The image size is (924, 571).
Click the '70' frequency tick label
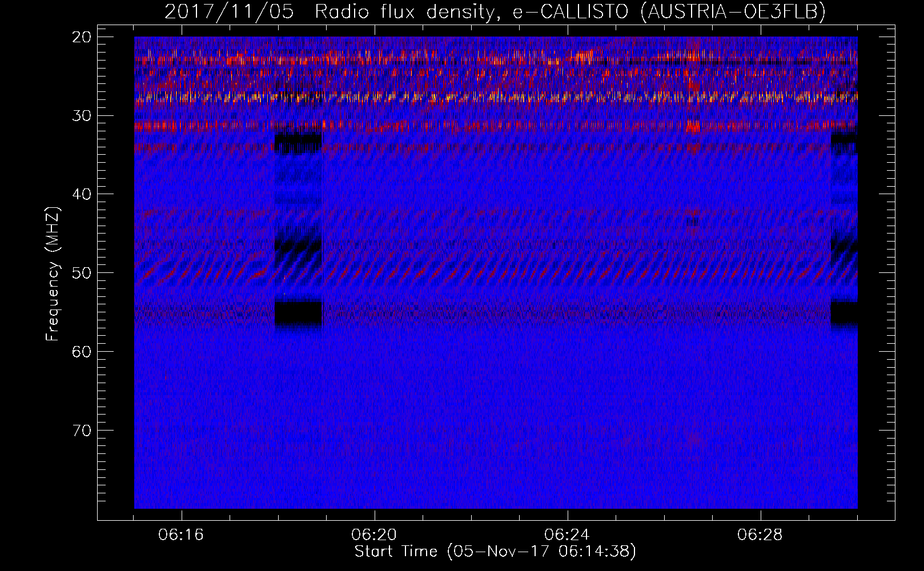pyautogui.click(x=82, y=431)
